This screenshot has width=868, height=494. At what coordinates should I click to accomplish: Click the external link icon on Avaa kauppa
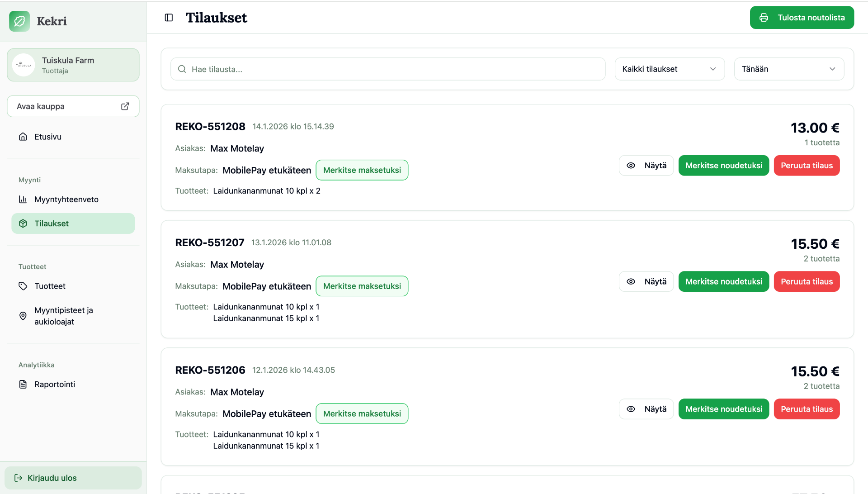[125, 106]
